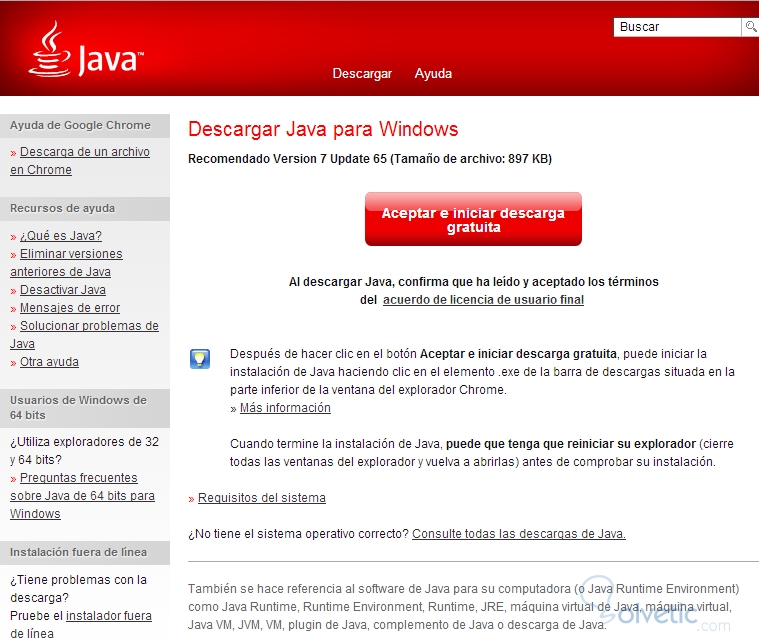
Task: Click Instalación fuera de línea sidebar header
Action: pos(85,553)
